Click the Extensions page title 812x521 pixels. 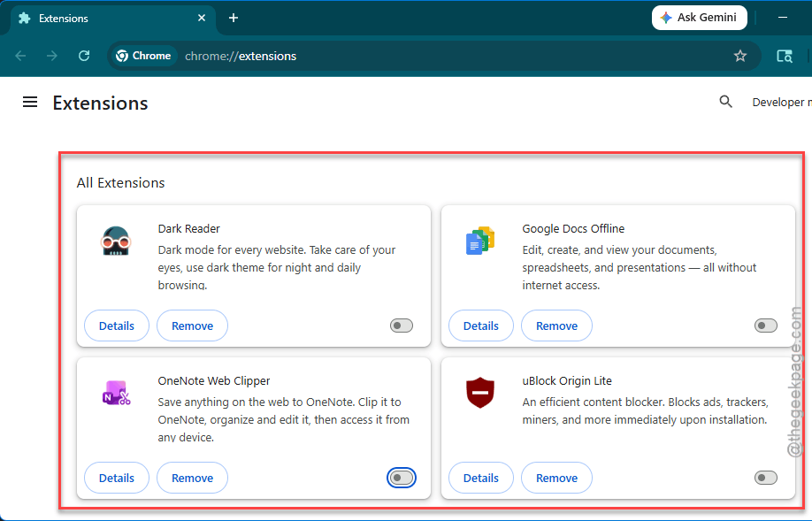point(101,103)
